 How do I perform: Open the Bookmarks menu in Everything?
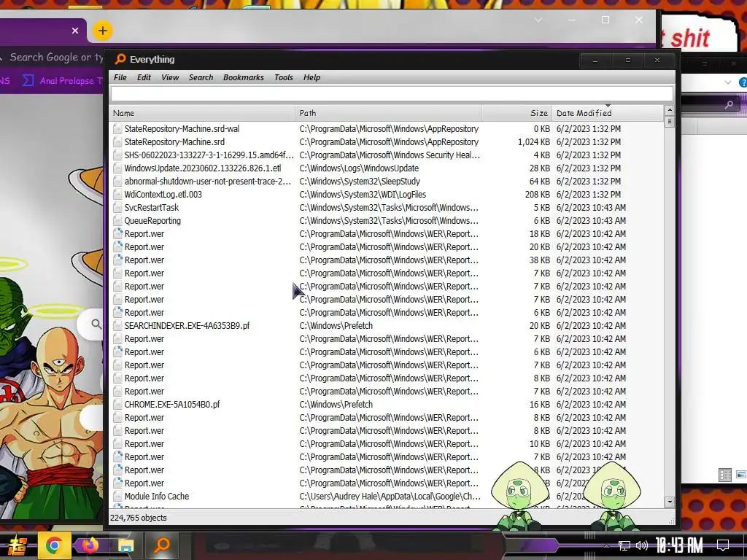pyautogui.click(x=244, y=77)
